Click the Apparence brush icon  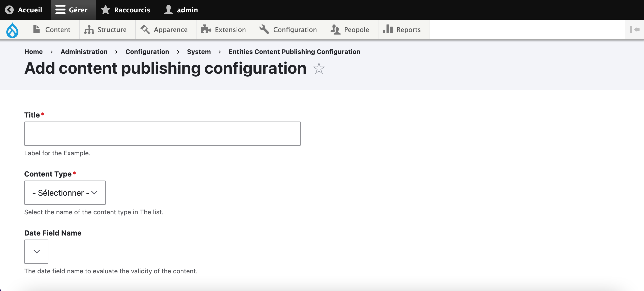tap(145, 29)
